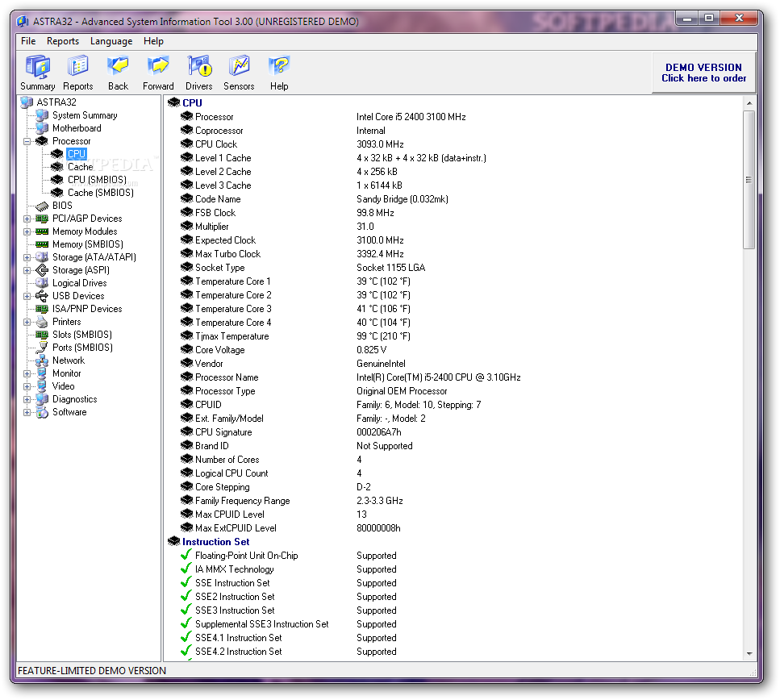
Task: Select ISA/PNP Devices tree item
Action: (x=87, y=309)
